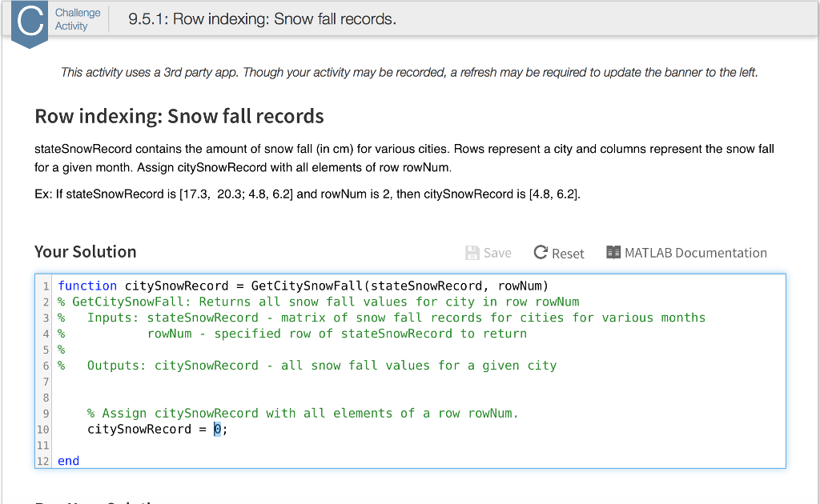Viewport: 820px width, 504px height.
Task: Select the highlighted 0 on line 10
Action: [x=216, y=429]
